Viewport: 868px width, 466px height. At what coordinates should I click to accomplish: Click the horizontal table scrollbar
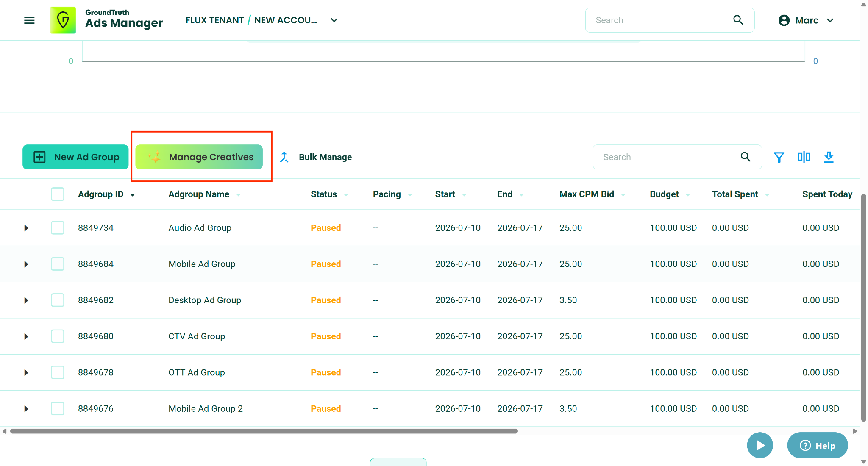coord(264,431)
